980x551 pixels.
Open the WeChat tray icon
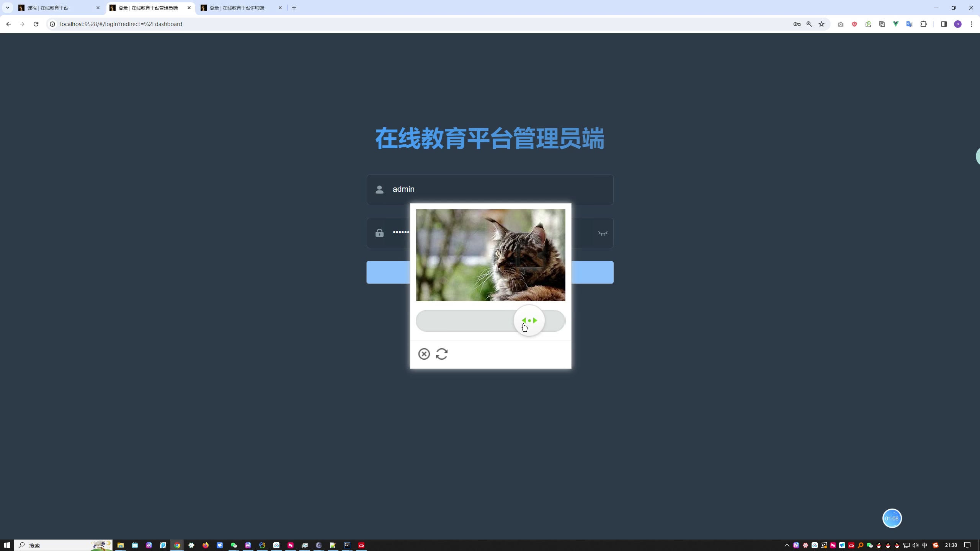pos(869,545)
